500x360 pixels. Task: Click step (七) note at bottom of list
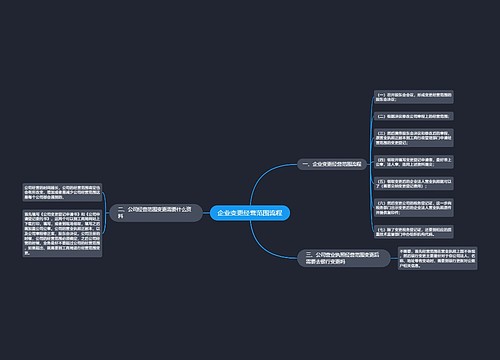(x=413, y=232)
